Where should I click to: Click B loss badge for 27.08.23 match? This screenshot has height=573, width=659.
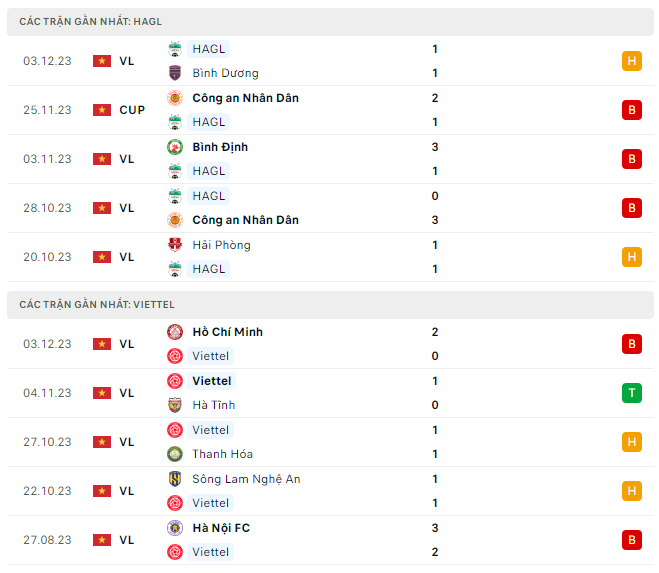pos(631,540)
